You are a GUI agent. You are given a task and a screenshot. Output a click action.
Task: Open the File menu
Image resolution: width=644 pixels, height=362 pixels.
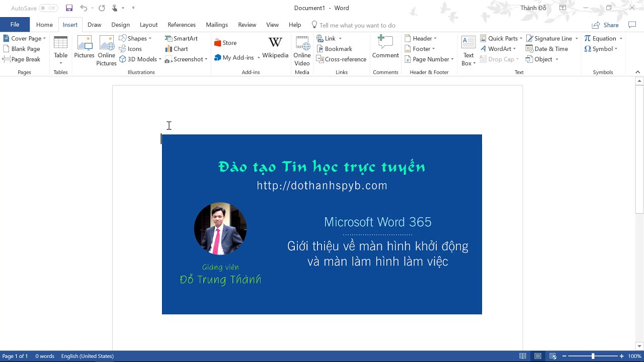tap(15, 25)
